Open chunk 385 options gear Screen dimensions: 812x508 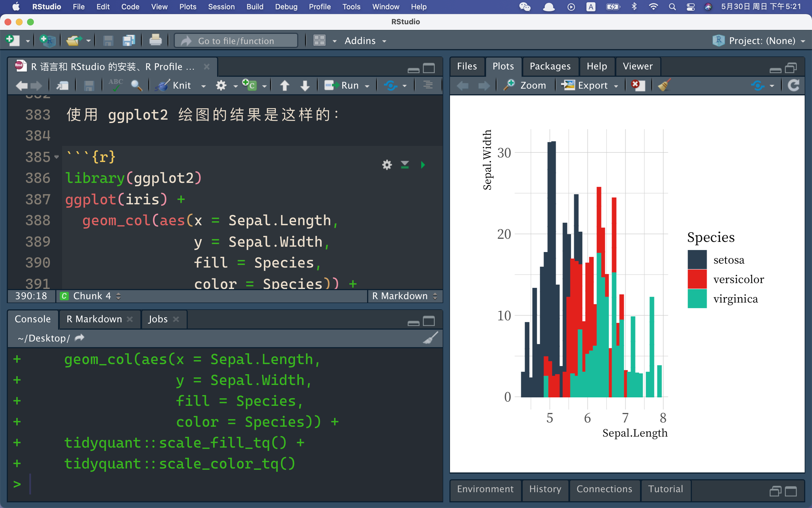[x=387, y=165]
